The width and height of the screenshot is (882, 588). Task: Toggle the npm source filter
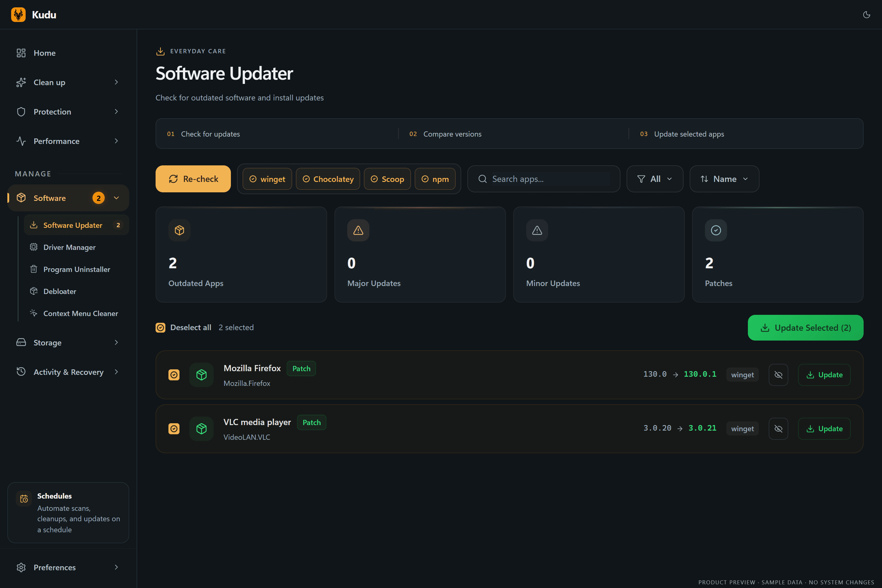coord(435,179)
